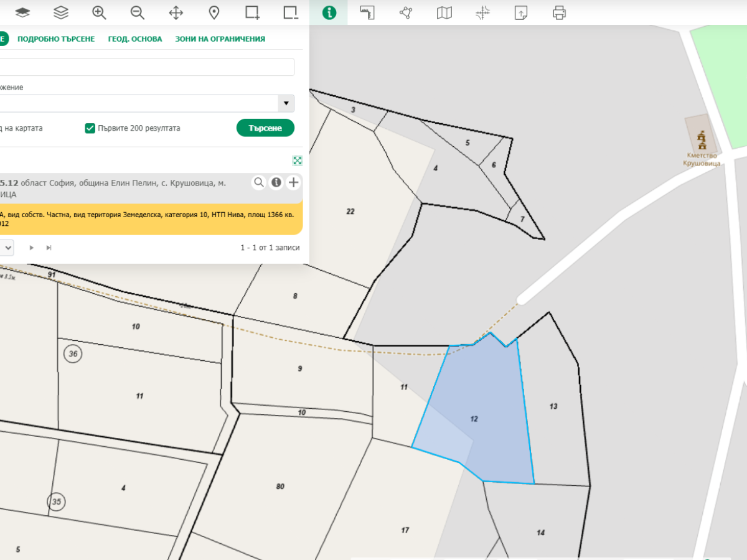Open the 'местоположение' dropdown arrow
The width and height of the screenshot is (747, 560).
pos(286,103)
